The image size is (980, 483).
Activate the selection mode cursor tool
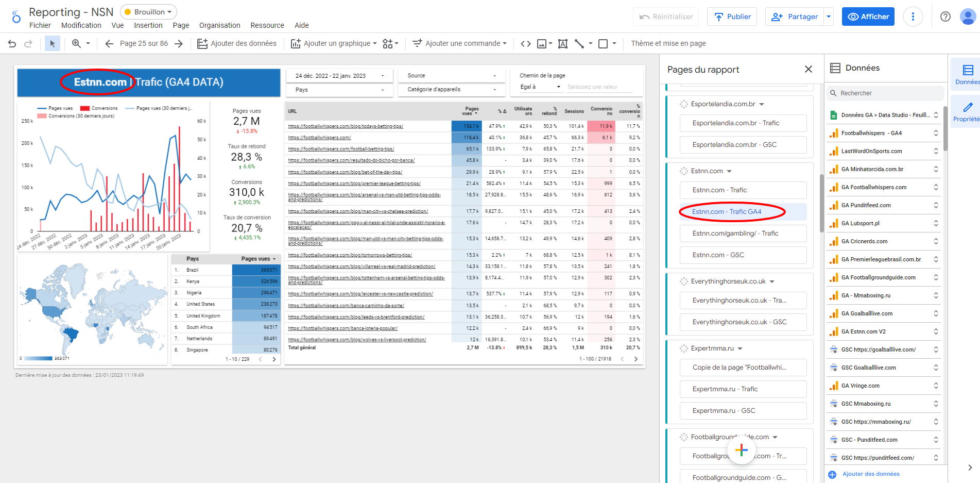[x=52, y=44]
